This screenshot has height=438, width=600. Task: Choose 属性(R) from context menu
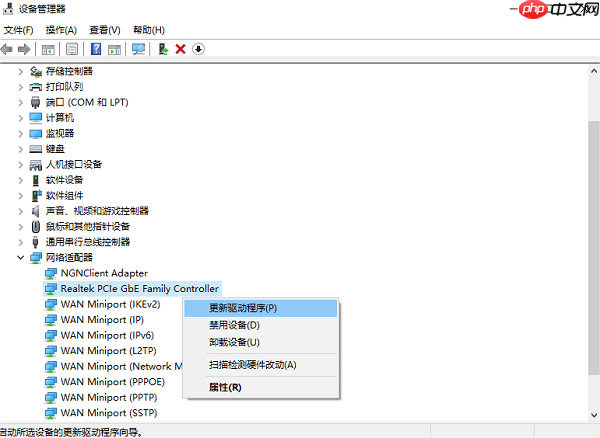(x=261, y=388)
